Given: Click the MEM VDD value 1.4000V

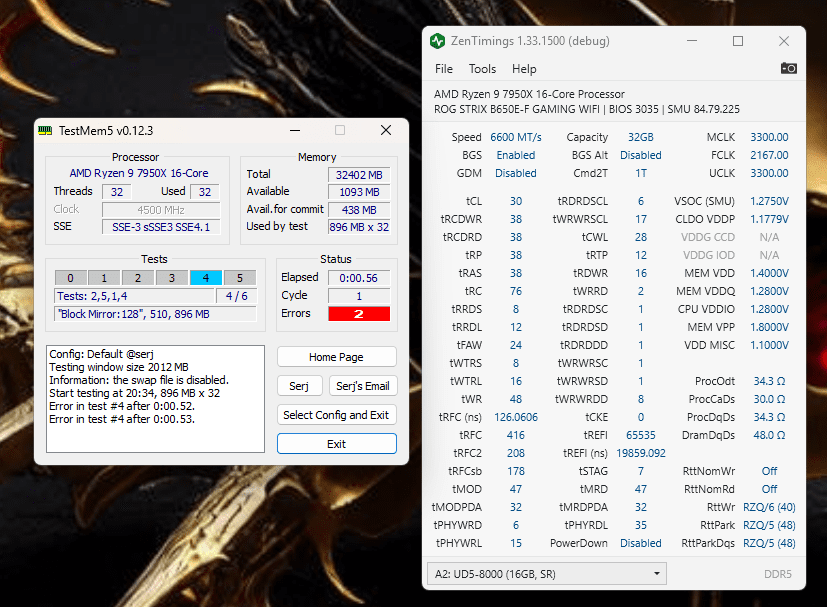Looking at the screenshot, I should [769, 273].
